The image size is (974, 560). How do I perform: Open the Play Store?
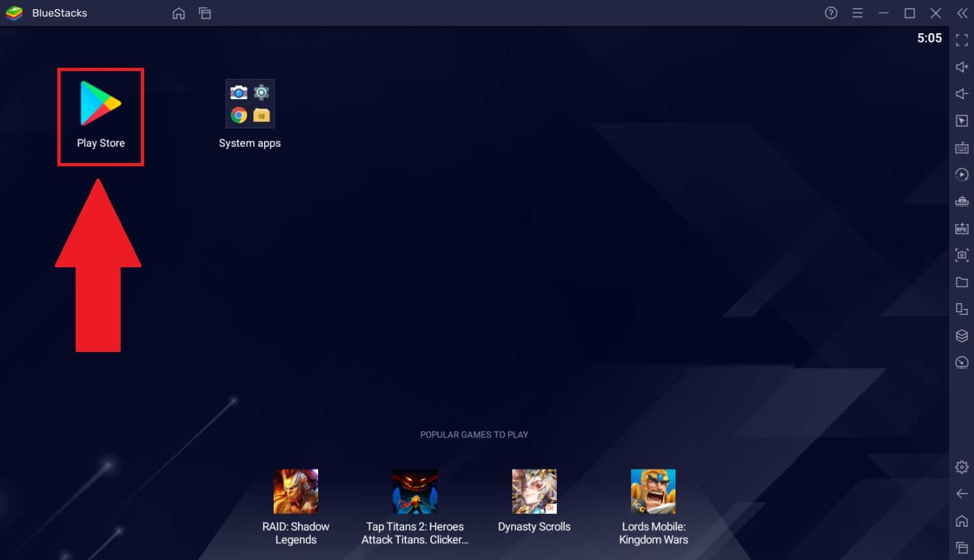point(100,104)
